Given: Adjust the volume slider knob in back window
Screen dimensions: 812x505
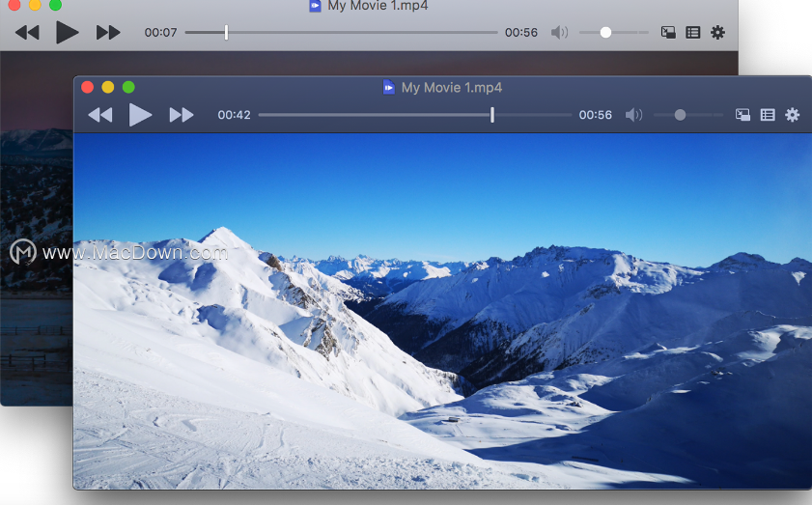Looking at the screenshot, I should coord(605,33).
